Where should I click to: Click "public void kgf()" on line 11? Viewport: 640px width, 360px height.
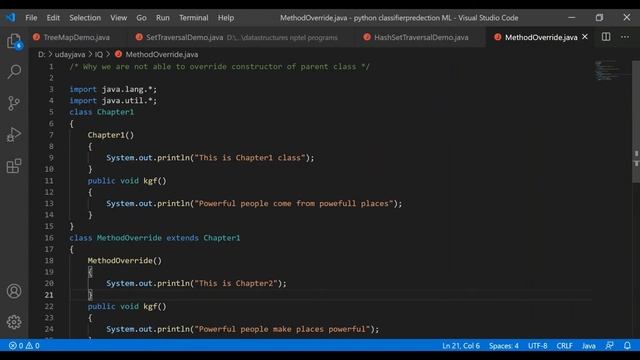127,180
